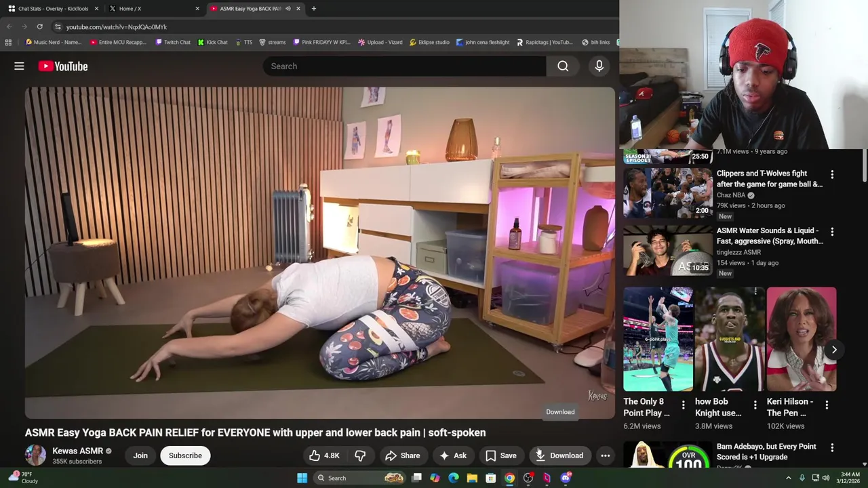Open the TTS bookmark
This screenshot has height=488, width=868.
[x=243, y=42]
